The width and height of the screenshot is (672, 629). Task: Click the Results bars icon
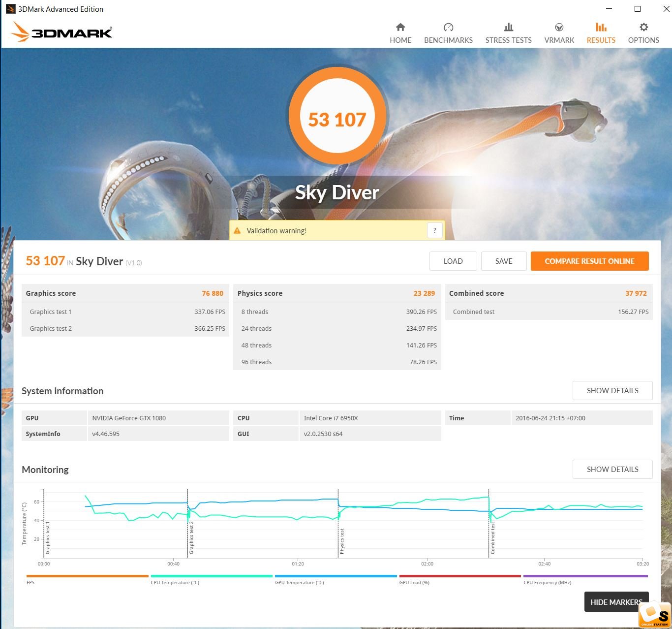point(601,27)
